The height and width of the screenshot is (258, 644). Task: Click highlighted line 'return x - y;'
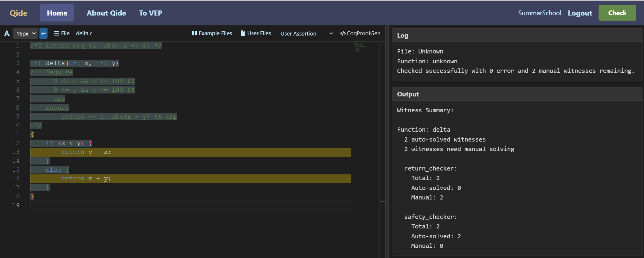click(x=191, y=179)
